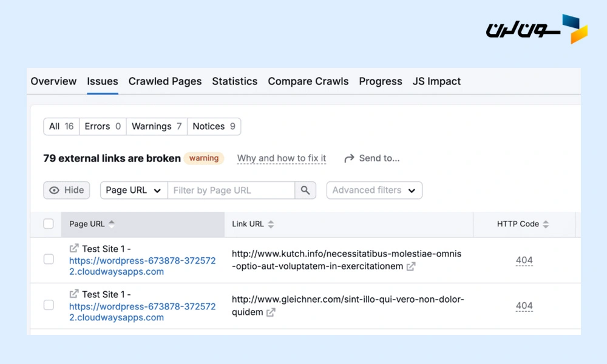Viewport: 607px width, 364px height.
Task: Filter issues by Warnings 7
Action: (157, 126)
